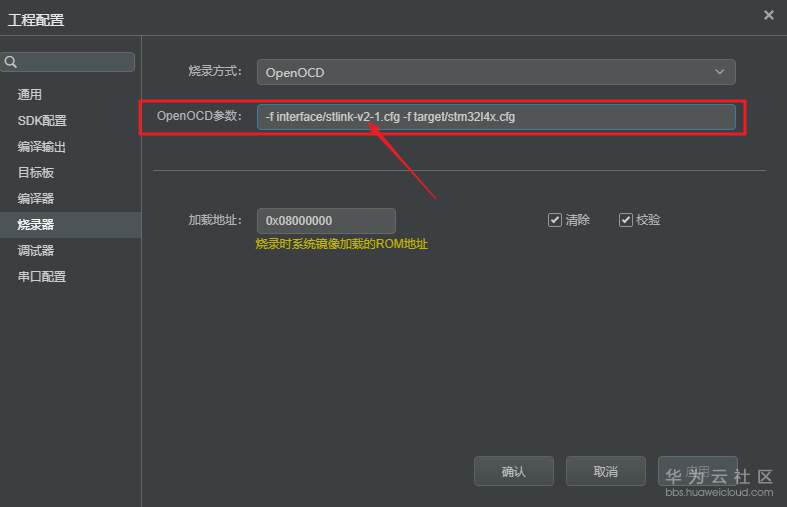Open the SDK配置 settings page
The height and width of the screenshot is (507, 787).
coord(42,120)
